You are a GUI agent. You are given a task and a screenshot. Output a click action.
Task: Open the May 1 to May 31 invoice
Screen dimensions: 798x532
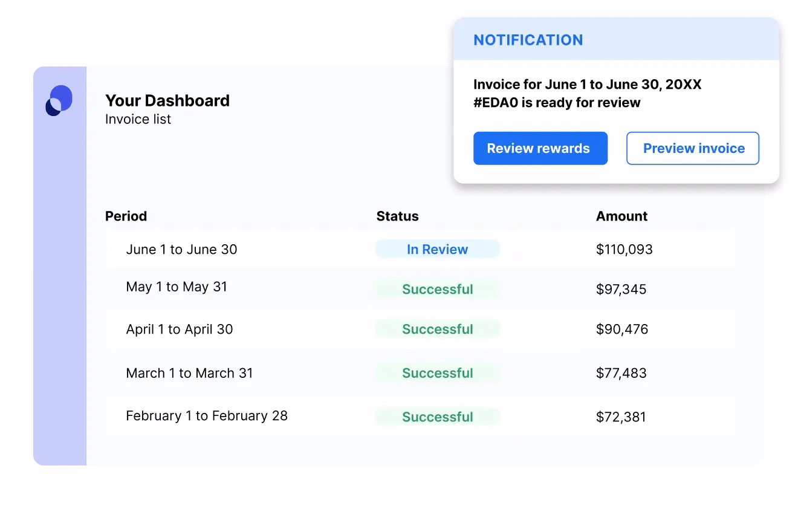click(177, 287)
